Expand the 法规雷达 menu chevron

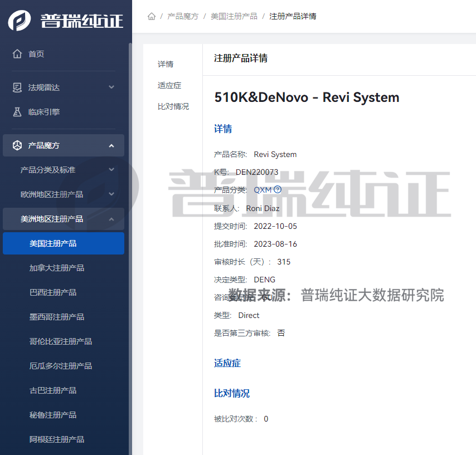pos(111,87)
